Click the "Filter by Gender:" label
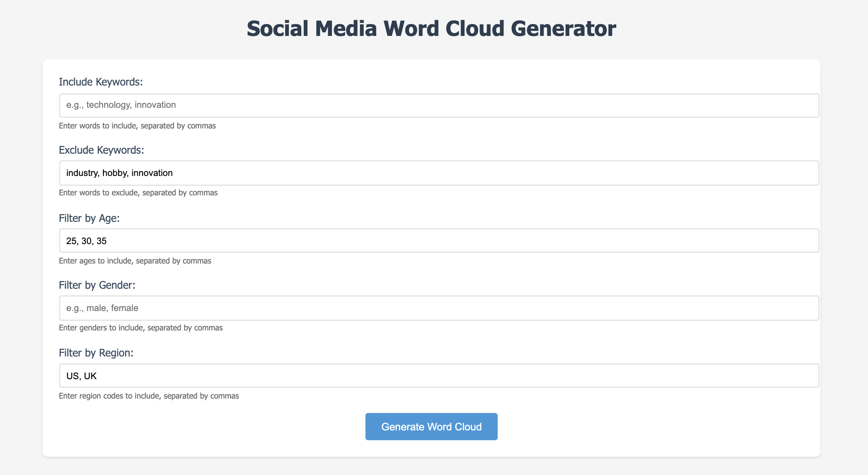The height and width of the screenshot is (475, 868). [x=97, y=285]
